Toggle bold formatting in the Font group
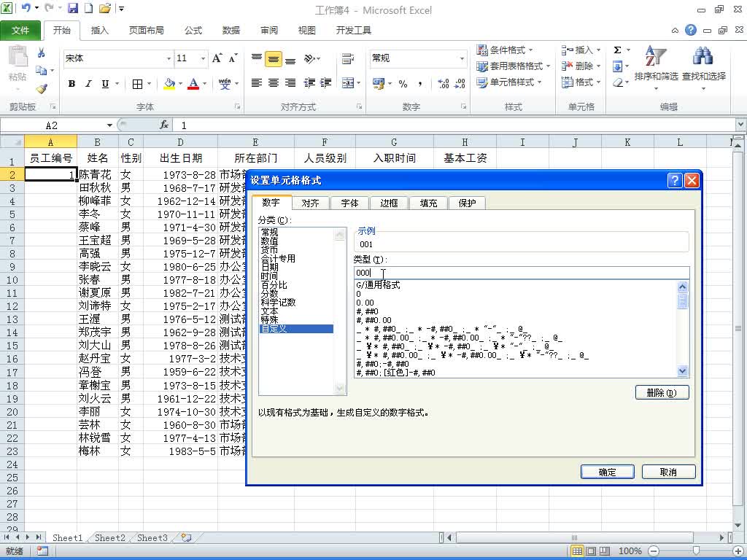The image size is (747, 560). click(71, 83)
